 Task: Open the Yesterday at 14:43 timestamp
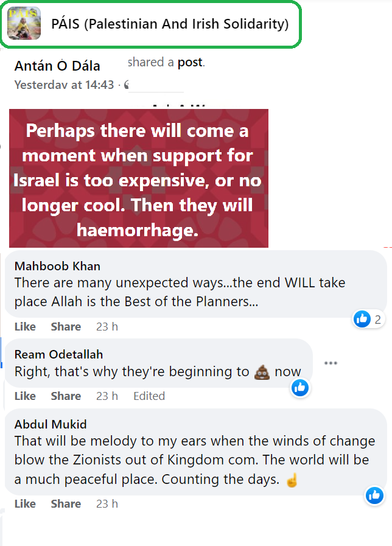click(64, 85)
